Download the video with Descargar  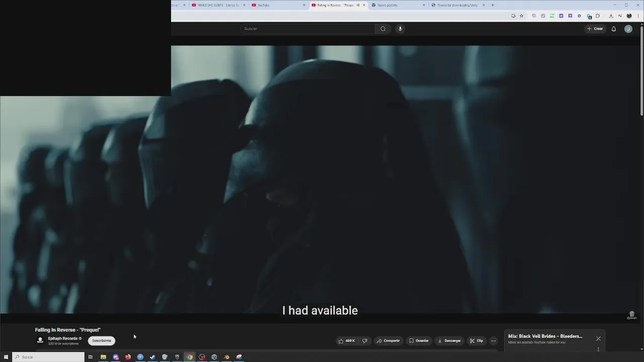coord(449,341)
